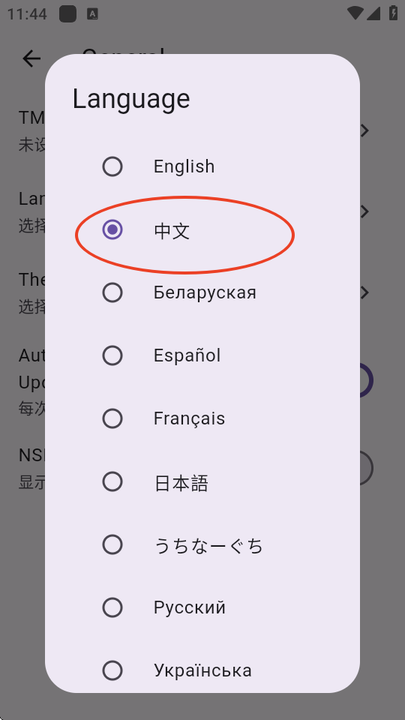405x720 pixels.
Task: Click the English language label
Action: 184,167
